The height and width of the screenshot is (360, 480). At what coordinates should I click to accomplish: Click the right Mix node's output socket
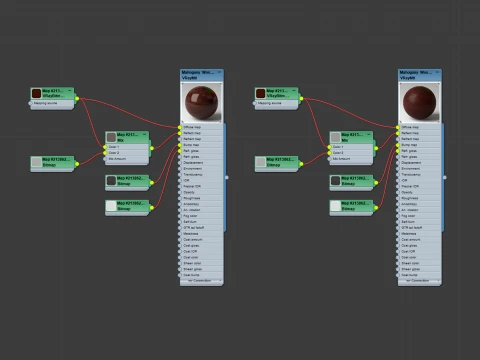376,148
